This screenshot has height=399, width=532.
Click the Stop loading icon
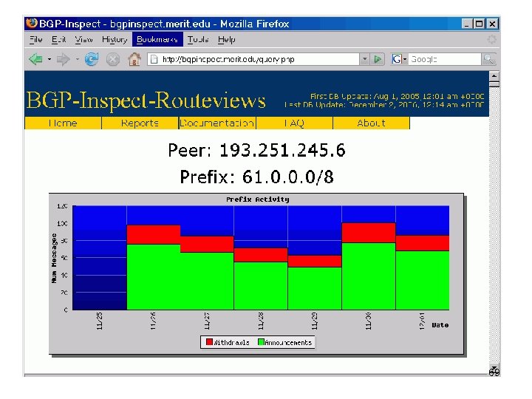tap(113, 60)
